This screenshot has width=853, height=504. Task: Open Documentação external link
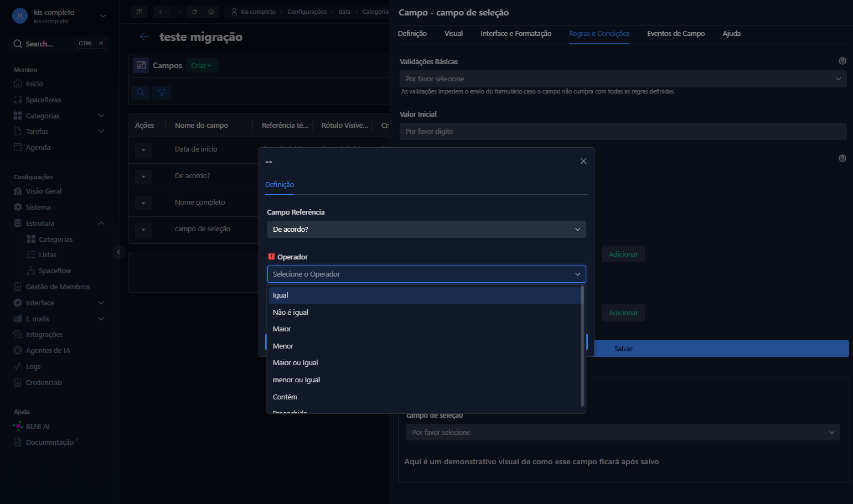pos(46,442)
